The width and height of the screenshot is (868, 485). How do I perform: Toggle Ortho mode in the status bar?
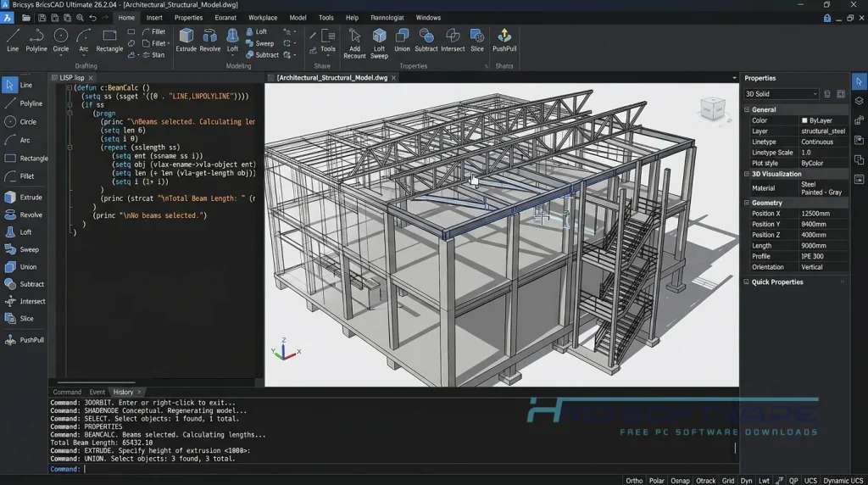(x=634, y=481)
